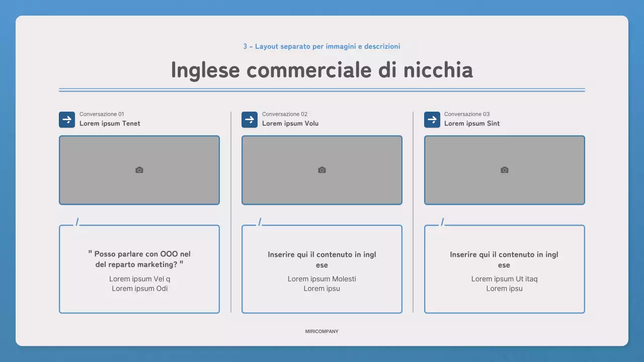Viewport: 644px width, 362px height.
Task: Click the MIRICOMPANY footer text
Action: 321,331
